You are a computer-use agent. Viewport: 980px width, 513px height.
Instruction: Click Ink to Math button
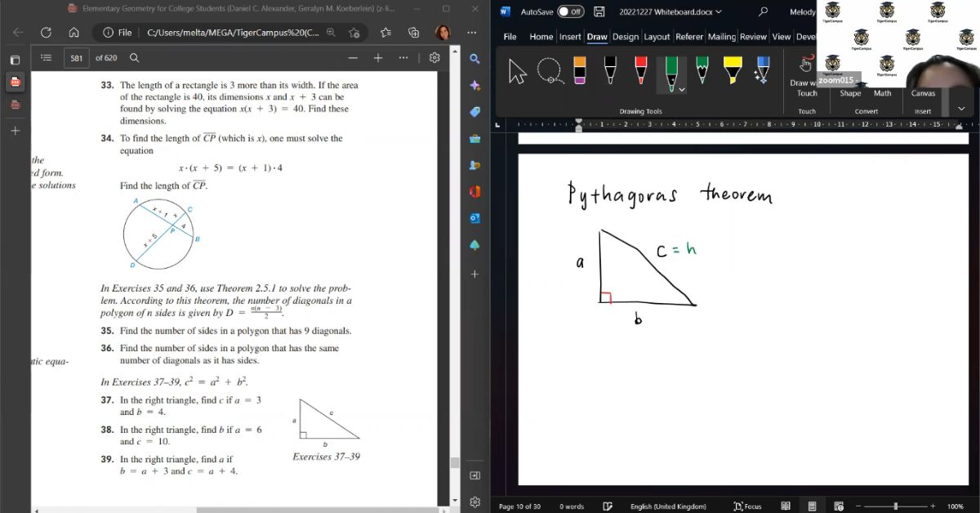[x=883, y=93]
